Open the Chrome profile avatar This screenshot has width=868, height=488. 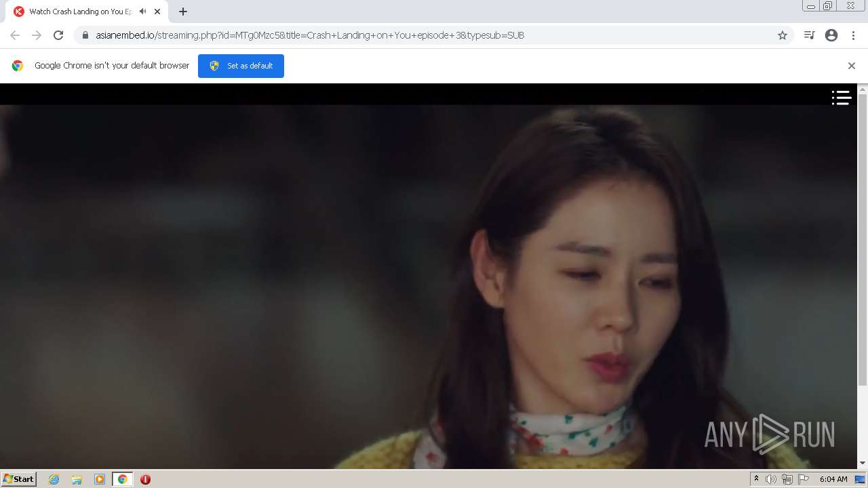(831, 35)
